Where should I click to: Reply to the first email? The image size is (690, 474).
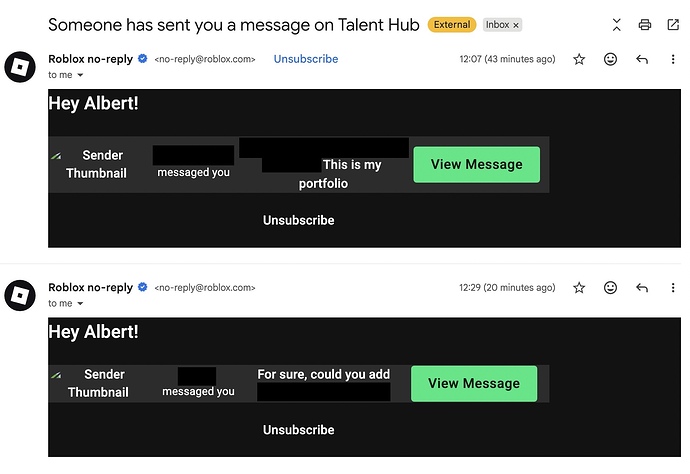(642, 60)
